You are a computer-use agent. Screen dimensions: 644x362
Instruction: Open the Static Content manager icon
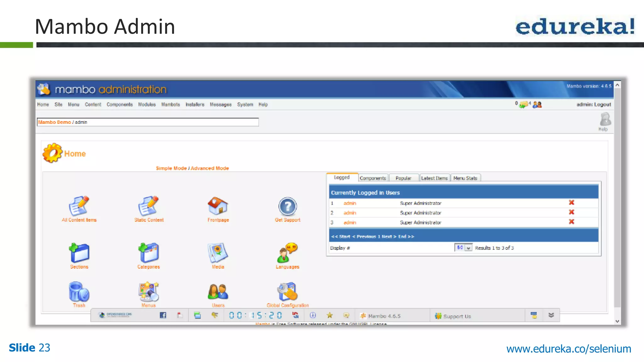click(148, 206)
